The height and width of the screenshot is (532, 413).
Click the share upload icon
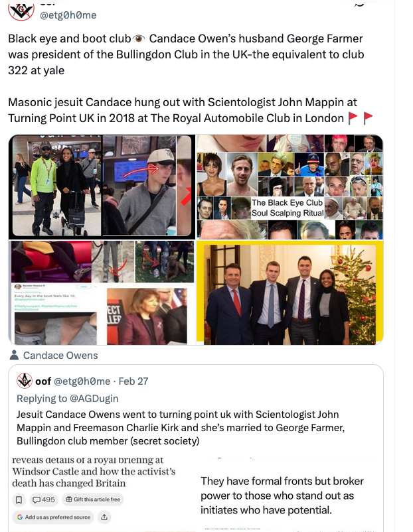[104, 517]
